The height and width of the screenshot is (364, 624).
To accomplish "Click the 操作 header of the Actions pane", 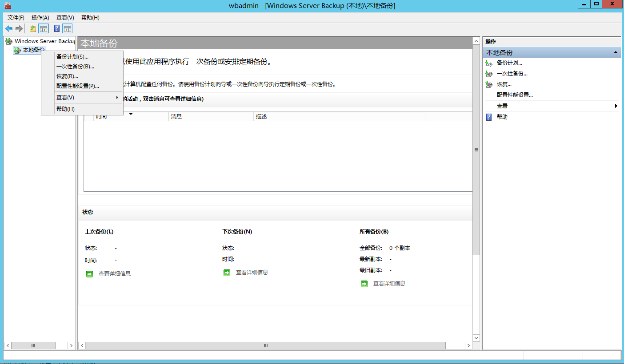I will pos(491,42).
